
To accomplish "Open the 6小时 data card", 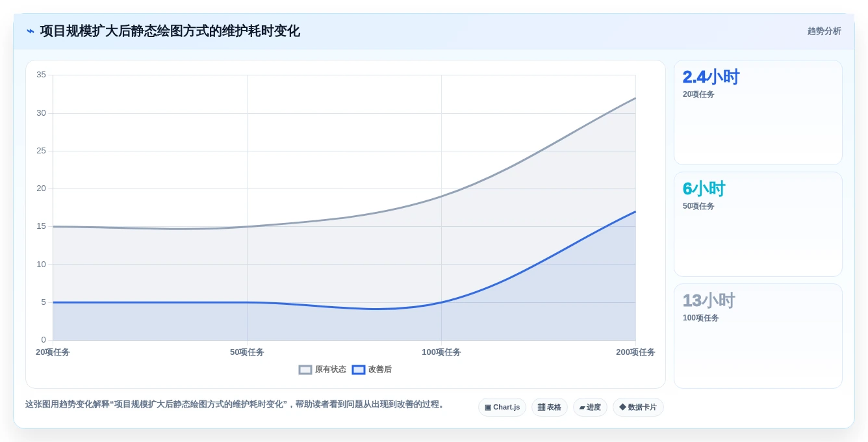I will [x=758, y=224].
